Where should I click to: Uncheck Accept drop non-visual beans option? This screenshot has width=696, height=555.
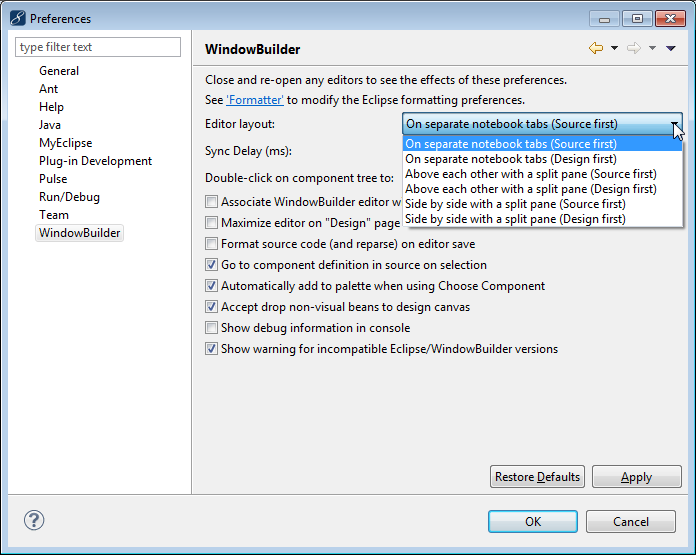211,307
